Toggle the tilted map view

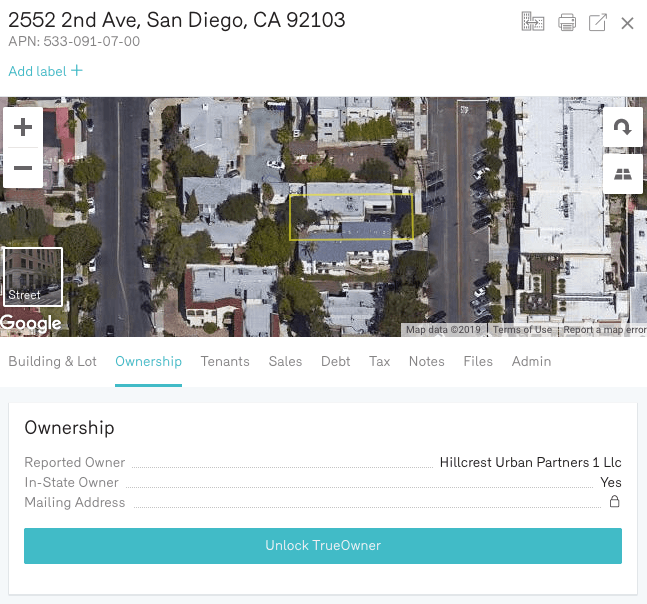tap(622, 174)
